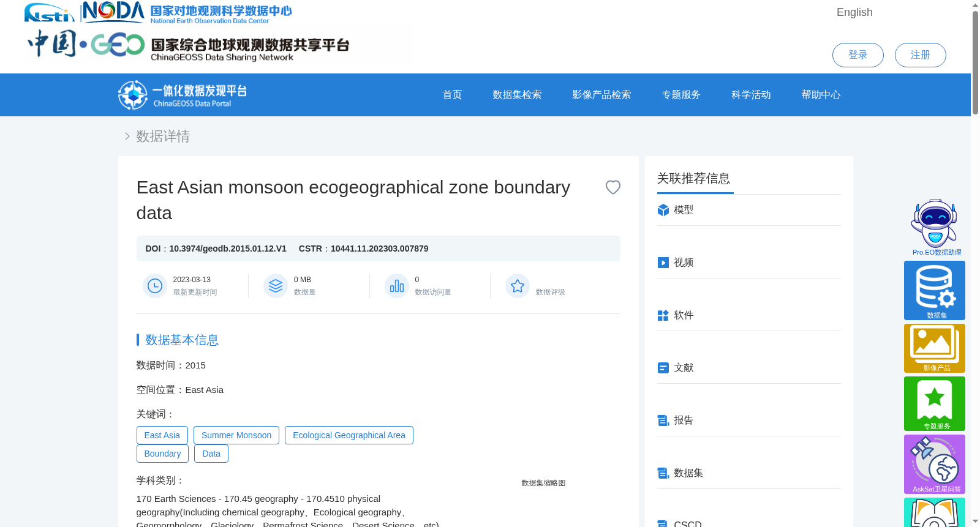Click the report icon next to 报告
The image size is (980, 527).
(x=663, y=420)
